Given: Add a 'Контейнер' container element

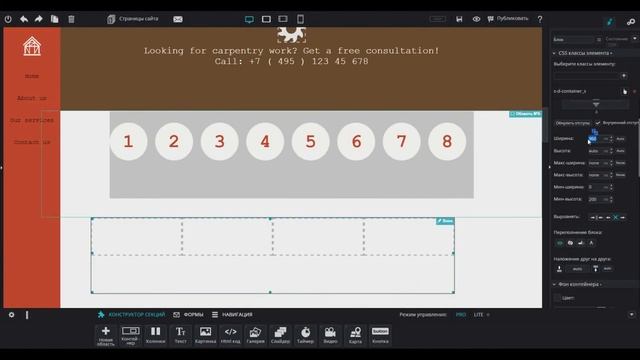Looking at the screenshot, I should pos(130,336).
